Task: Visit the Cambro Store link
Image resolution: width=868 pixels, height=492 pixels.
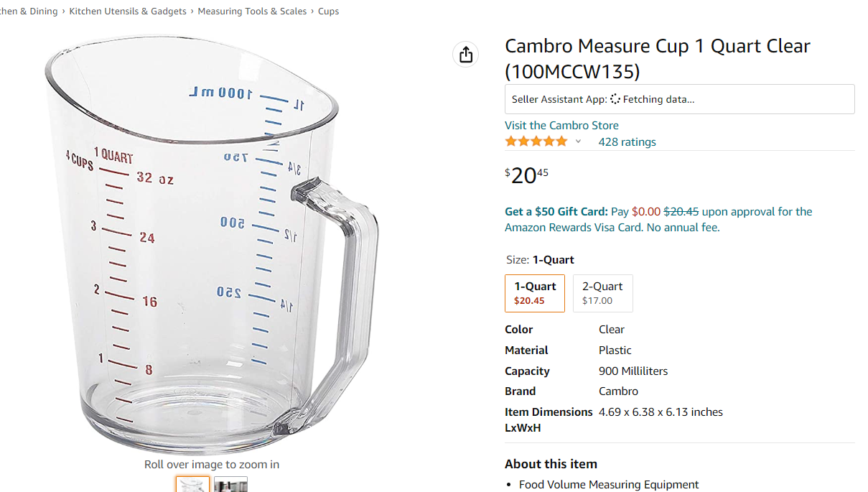Action: [561, 125]
